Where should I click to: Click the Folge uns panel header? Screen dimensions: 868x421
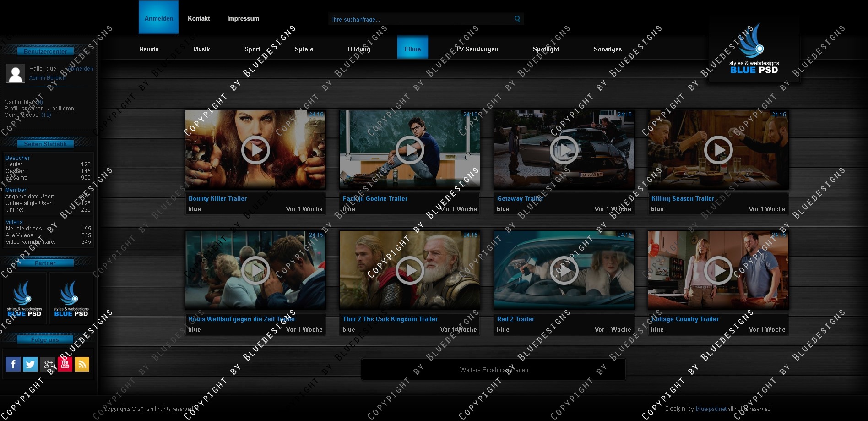(45, 339)
